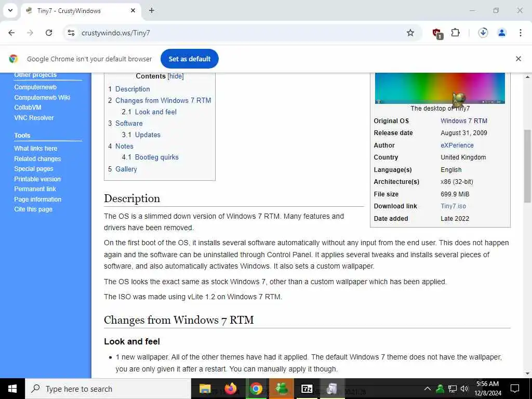Open the green people app on taskbar

[x=282, y=389]
